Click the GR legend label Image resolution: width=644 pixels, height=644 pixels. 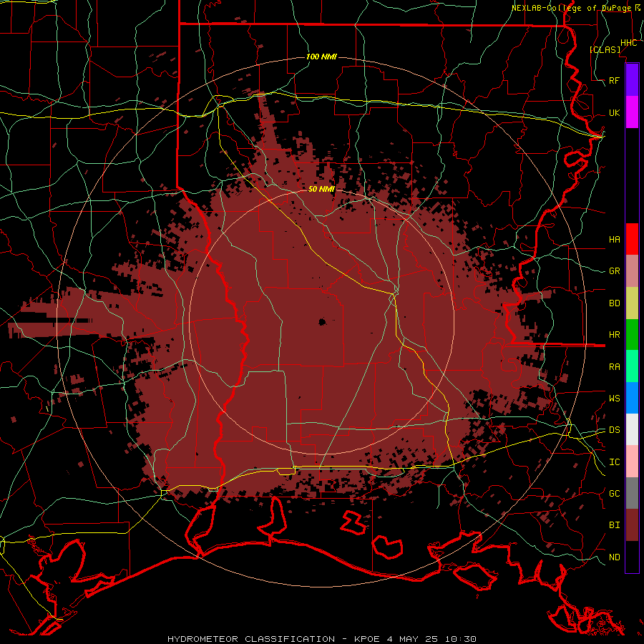[615, 271]
